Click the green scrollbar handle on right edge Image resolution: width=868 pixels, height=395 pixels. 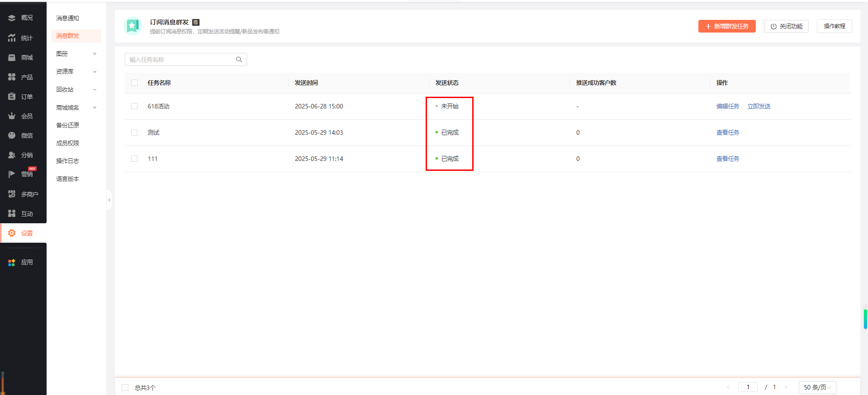(x=865, y=319)
